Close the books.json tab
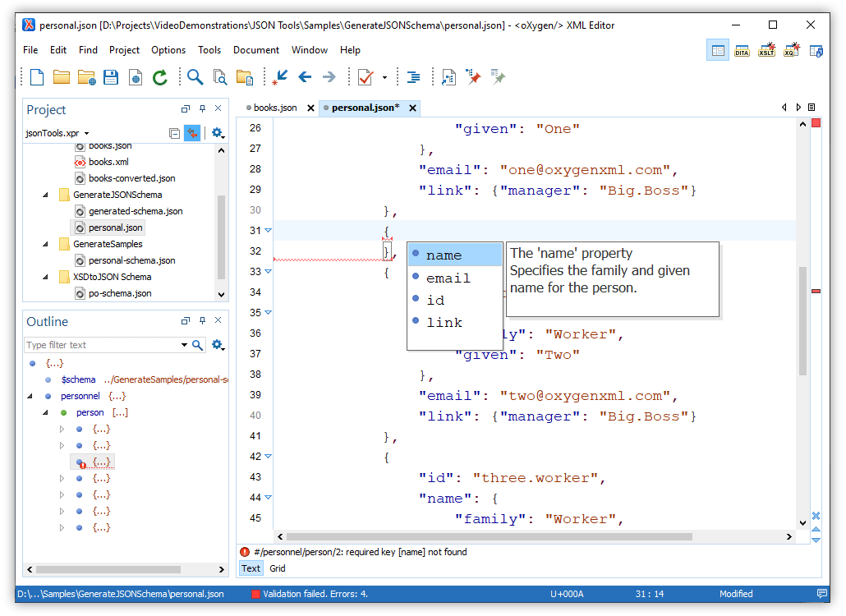 [310, 108]
